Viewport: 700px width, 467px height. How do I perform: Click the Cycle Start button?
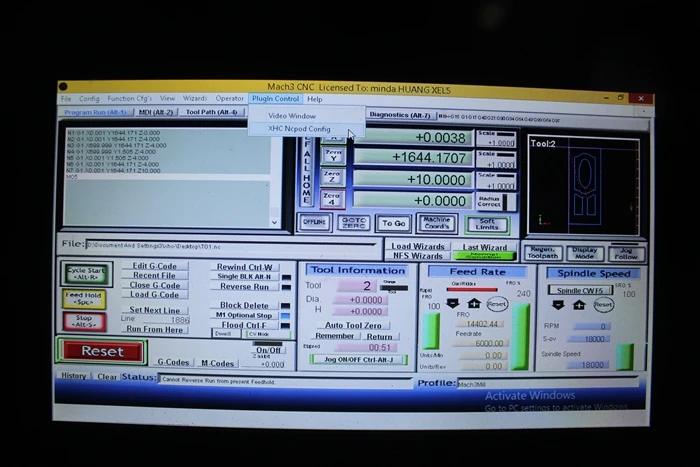click(86, 274)
